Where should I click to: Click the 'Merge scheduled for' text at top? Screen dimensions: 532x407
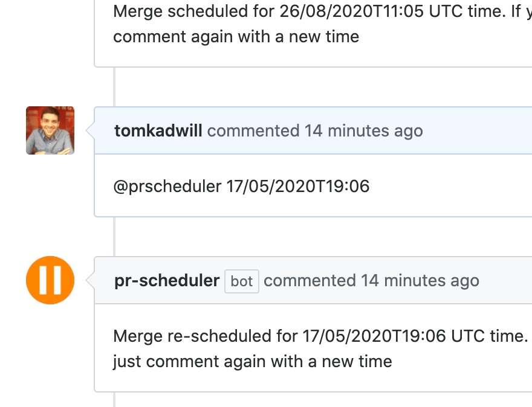coord(193,11)
